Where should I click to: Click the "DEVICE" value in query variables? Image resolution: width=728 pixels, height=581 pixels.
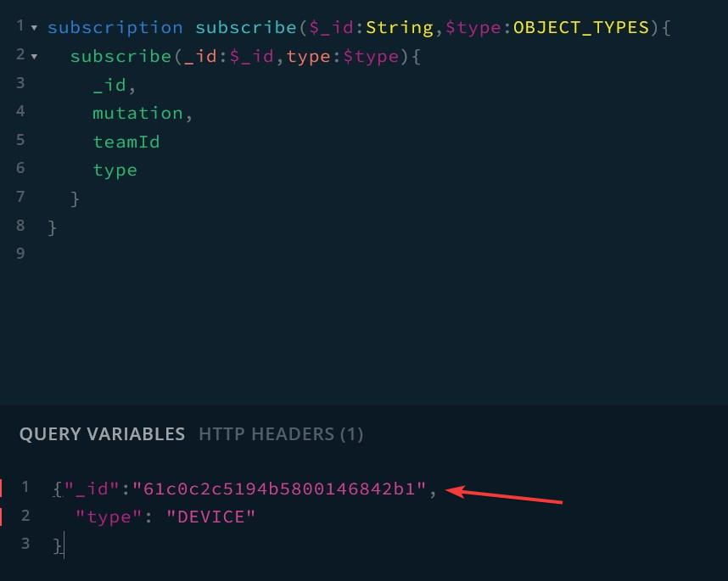211,516
